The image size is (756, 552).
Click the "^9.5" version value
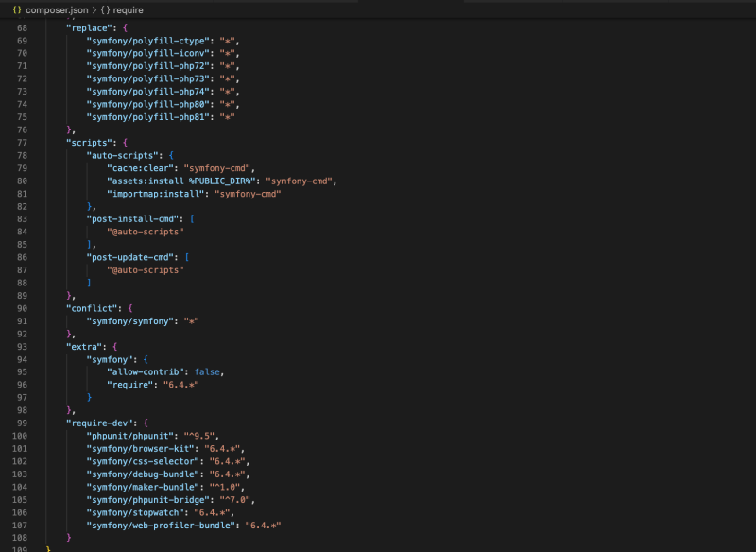click(199, 436)
